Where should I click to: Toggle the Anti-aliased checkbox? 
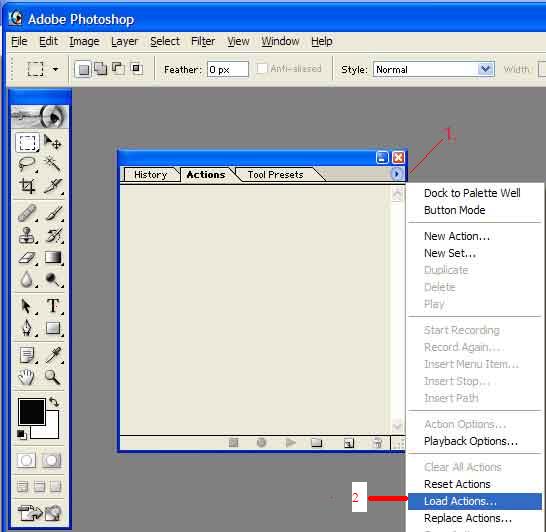point(262,68)
